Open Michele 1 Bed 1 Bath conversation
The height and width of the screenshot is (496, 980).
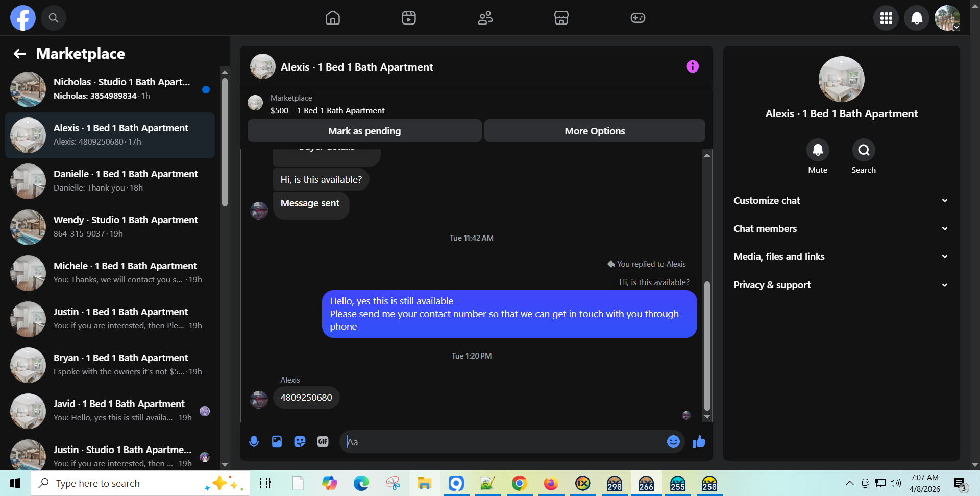point(110,273)
